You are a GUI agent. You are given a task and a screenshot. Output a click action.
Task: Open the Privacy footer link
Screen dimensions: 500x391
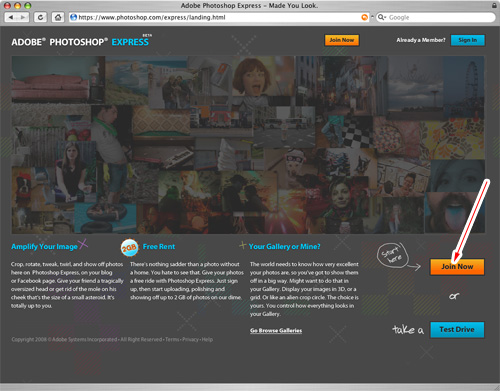click(x=190, y=340)
